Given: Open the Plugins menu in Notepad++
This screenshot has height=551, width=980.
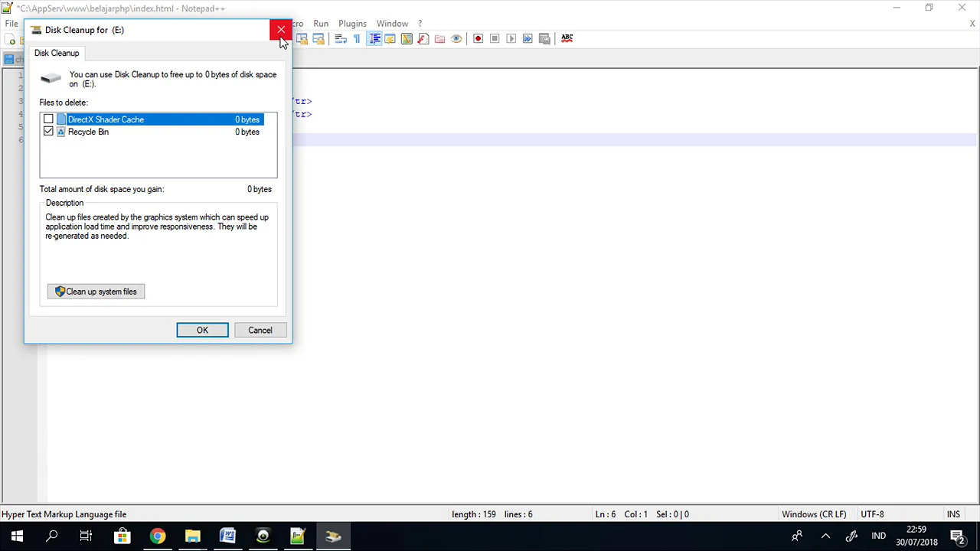Looking at the screenshot, I should (x=352, y=24).
